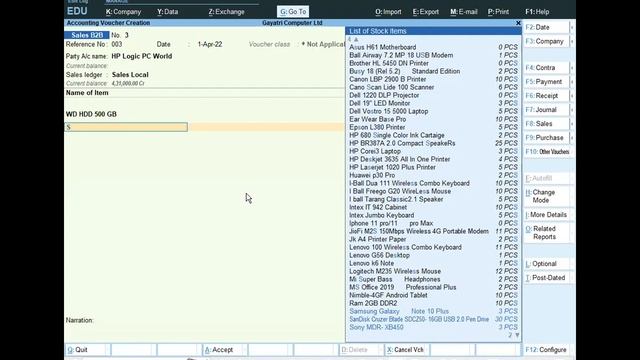Click the G: Go To button
Viewport: 640px width, 360px height.
pyautogui.click(x=293, y=12)
